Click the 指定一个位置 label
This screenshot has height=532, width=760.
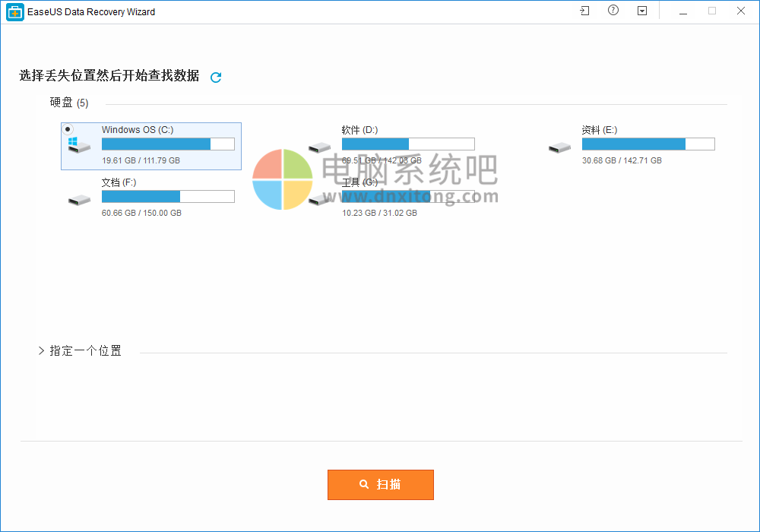[x=85, y=351]
